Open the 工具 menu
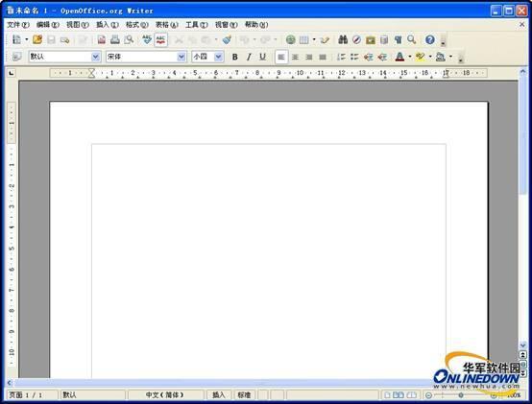The height and width of the screenshot is (404, 532). 197,25
